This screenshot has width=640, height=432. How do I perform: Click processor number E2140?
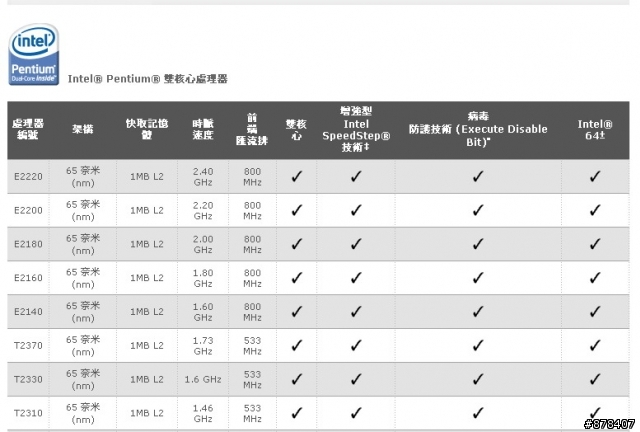[28, 312]
